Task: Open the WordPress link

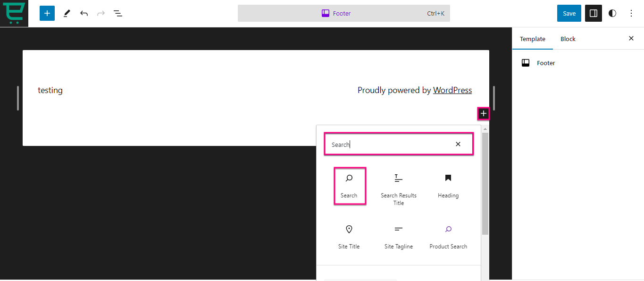Action: (x=452, y=90)
